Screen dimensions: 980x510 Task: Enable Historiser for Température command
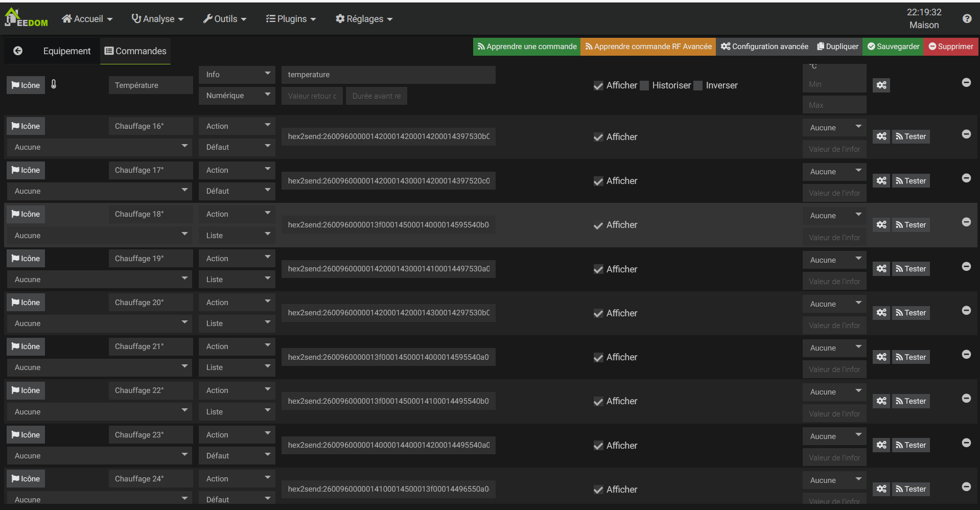click(x=645, y=86)
